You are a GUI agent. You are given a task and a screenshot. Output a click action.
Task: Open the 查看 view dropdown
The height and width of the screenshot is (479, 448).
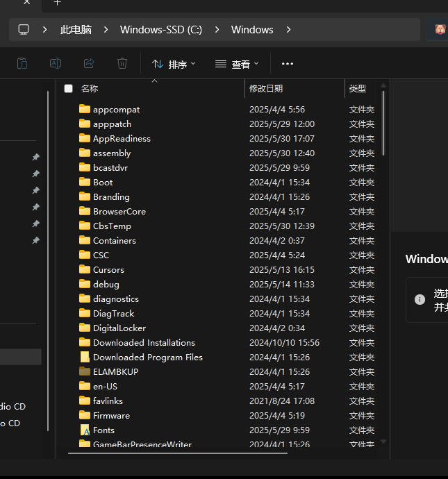pyautogui.click(x=237, y=64)
